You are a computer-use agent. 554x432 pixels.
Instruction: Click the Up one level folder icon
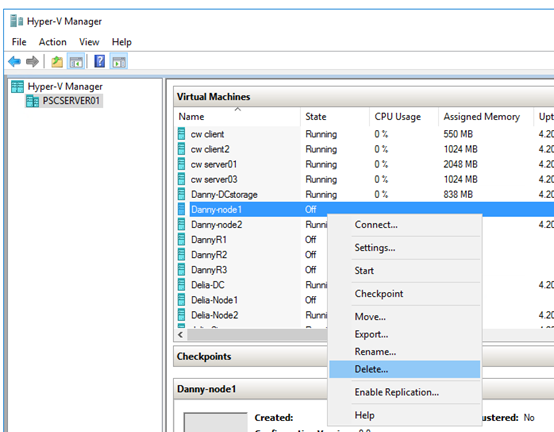coord(57,62)
